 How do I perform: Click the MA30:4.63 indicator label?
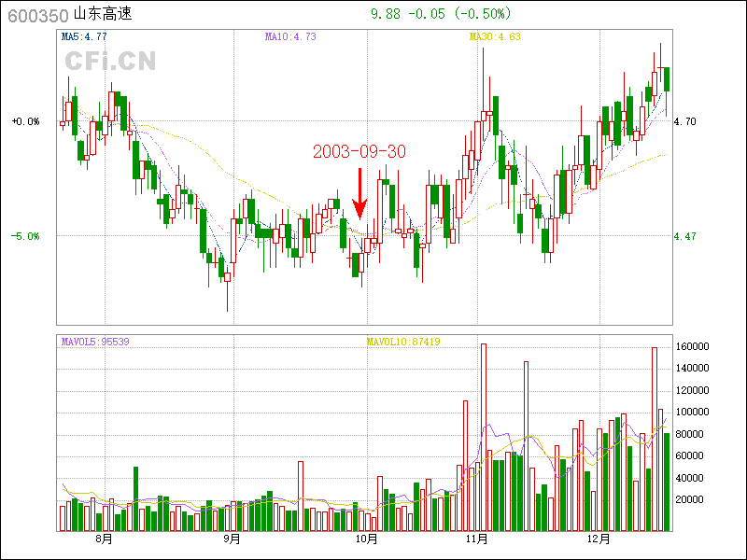[494, 37]
